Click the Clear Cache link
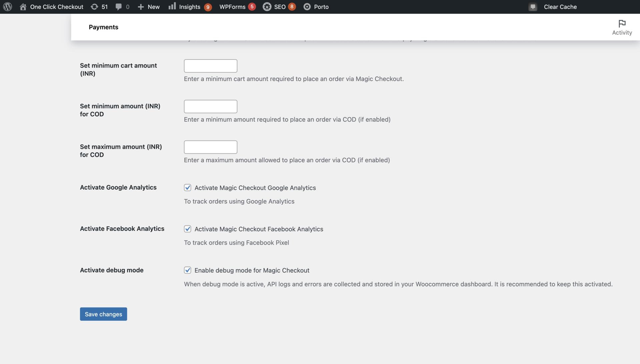640x364 pixels. tap(560, 7)
